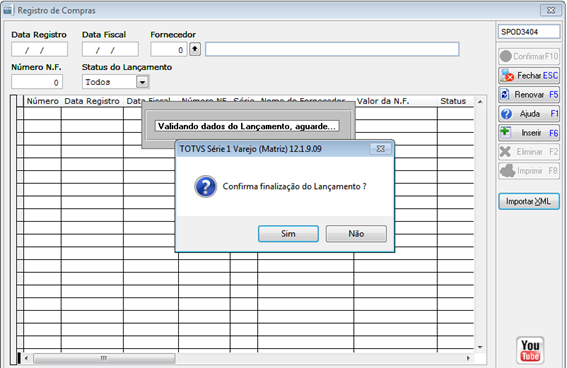The image size is (567, 368).
Task: Decline with the Não button
Action: 356,234
